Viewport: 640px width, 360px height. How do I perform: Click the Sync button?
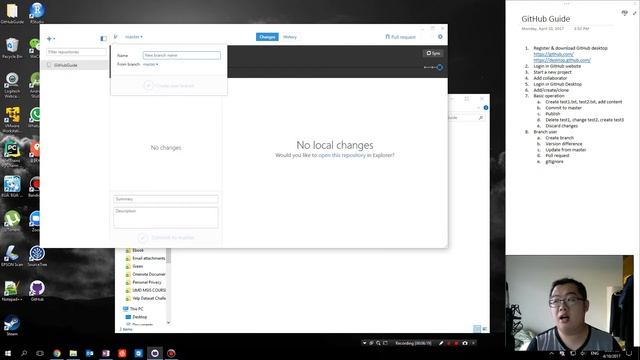coord(433,53)
